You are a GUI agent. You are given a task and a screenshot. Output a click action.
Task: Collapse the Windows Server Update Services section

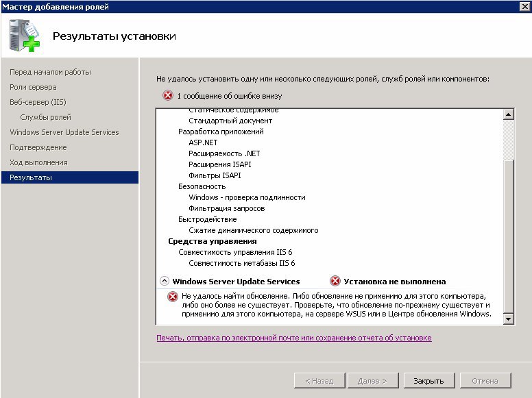coord(165,281)
